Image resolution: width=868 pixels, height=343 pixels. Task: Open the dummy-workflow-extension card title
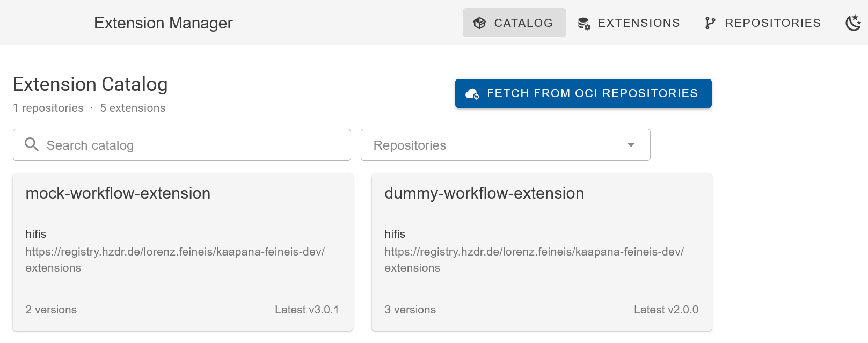pos(484,193)
